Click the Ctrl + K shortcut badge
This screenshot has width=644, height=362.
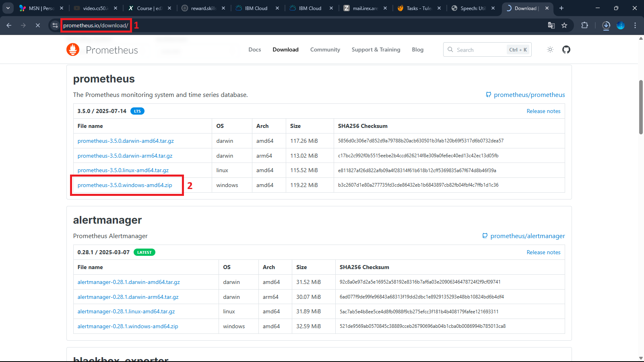tap(518, 50)
